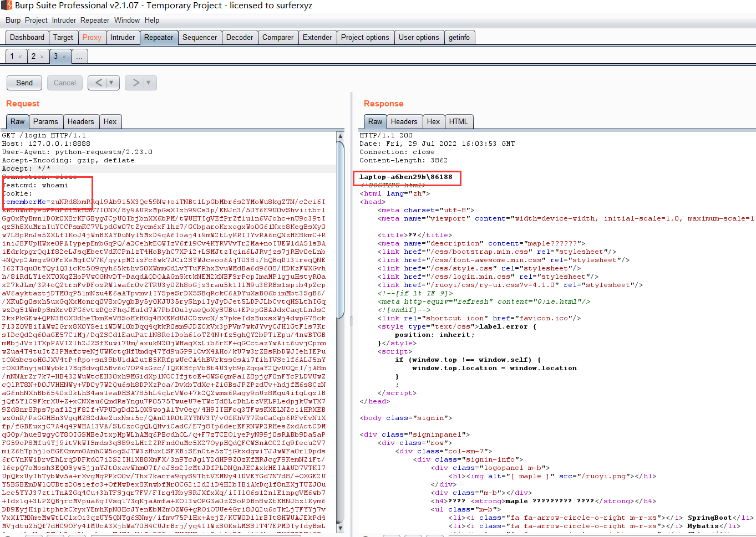Screen dimensions: 756x537
Task: Click the body class="signin" line
Action: coord(406,418)
